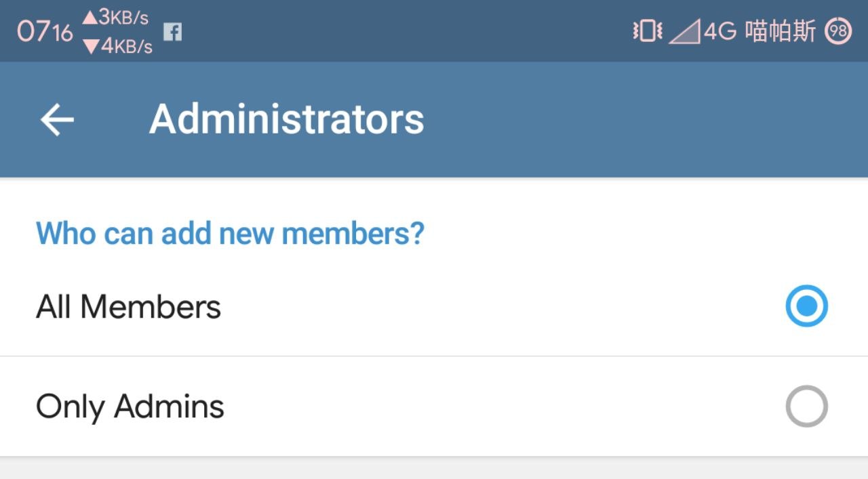Tap the vibrate mode status icon

click(647, 31)
